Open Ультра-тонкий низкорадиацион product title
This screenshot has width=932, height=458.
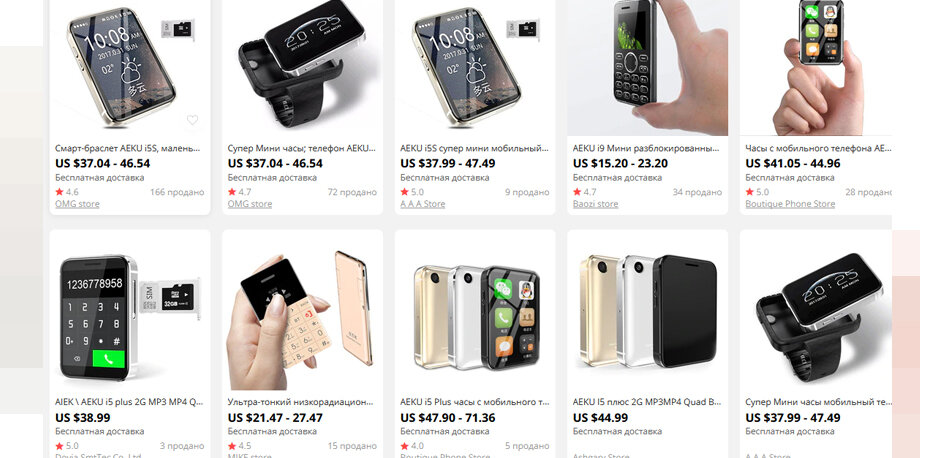click(301, 402)
